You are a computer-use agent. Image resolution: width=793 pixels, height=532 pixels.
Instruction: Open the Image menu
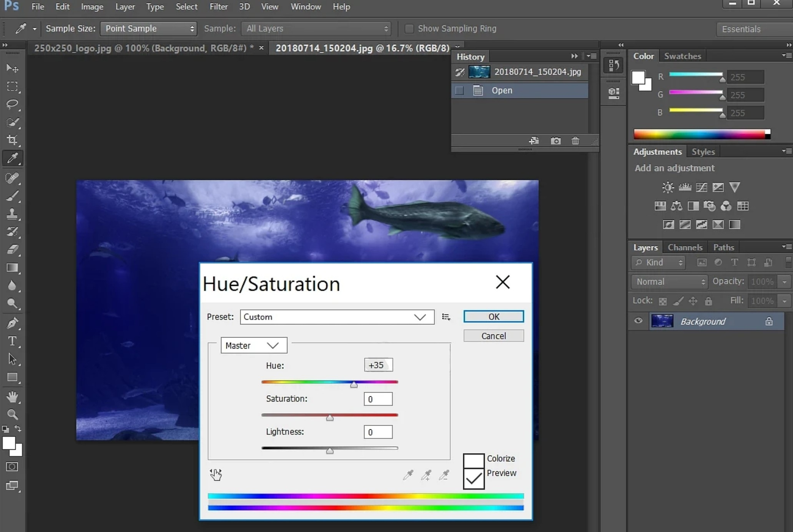point(92,7)
